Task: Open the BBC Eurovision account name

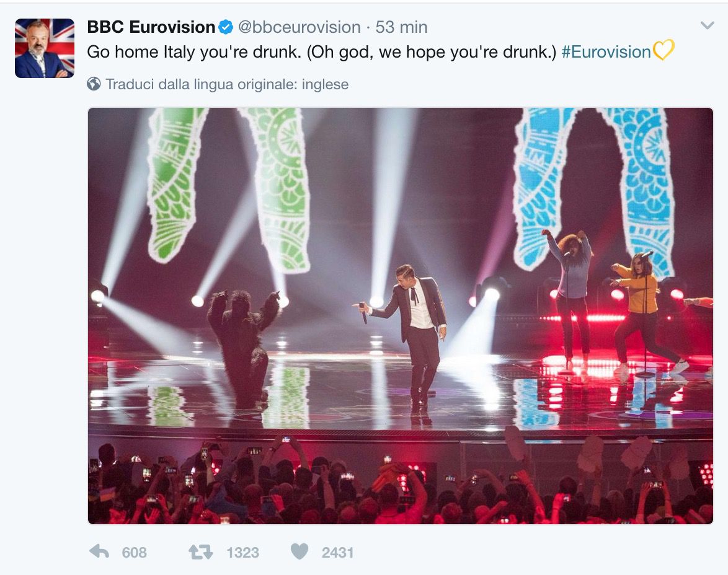Action: point(151,27)
